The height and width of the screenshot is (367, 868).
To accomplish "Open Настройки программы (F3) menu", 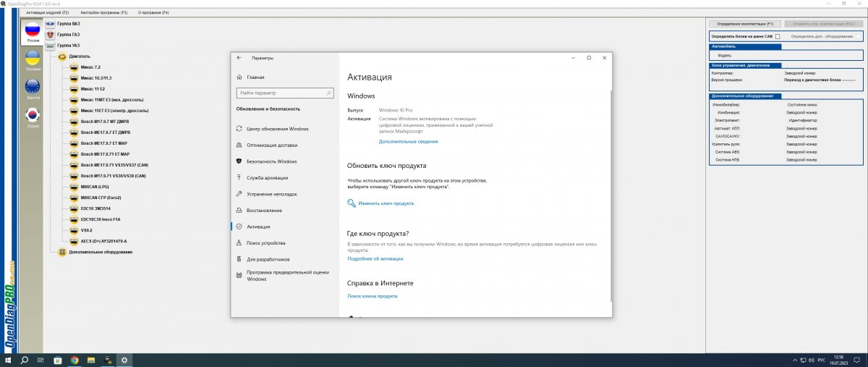I will pos(103,12).
